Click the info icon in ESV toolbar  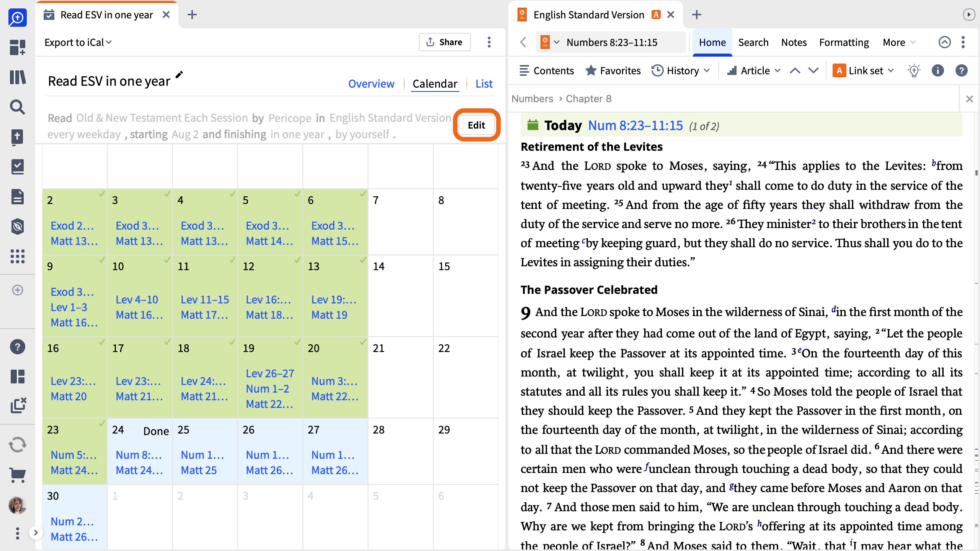(938, 70)
